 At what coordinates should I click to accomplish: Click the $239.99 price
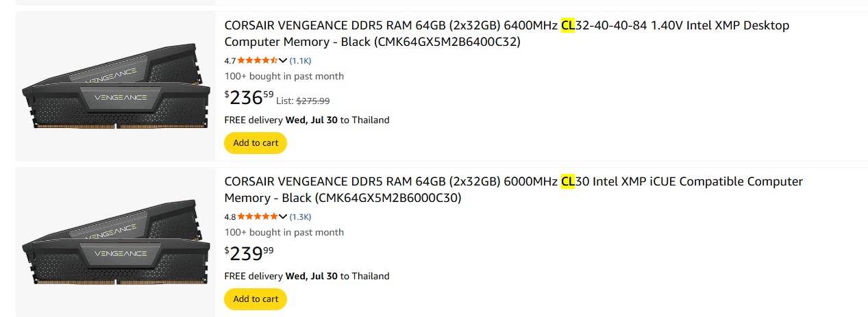(249, 253)
